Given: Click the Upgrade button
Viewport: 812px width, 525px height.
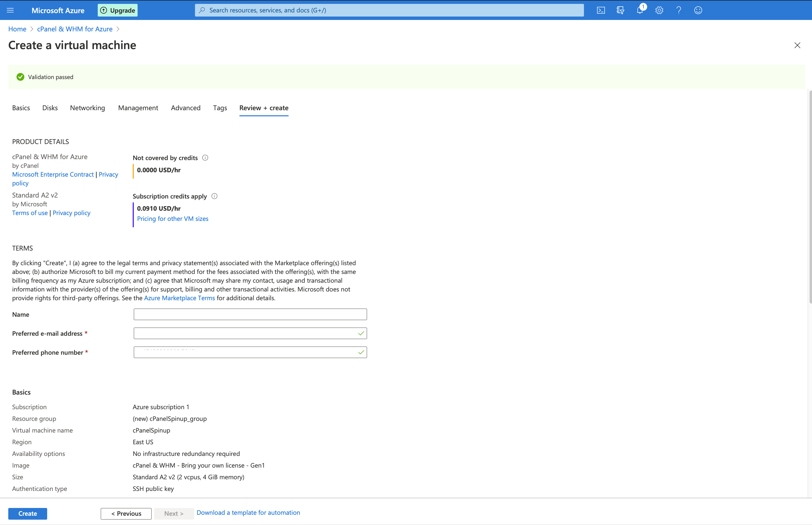Looking at the screenshot, I should [x=118, y=10].
